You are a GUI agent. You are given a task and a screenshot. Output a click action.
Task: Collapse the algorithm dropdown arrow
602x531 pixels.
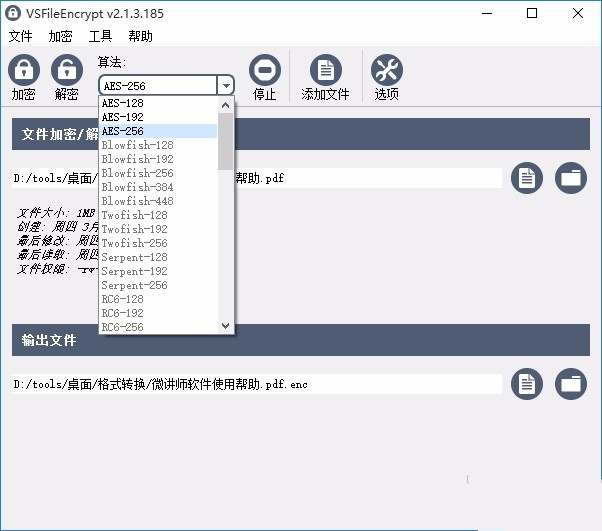tap(225, 85)
